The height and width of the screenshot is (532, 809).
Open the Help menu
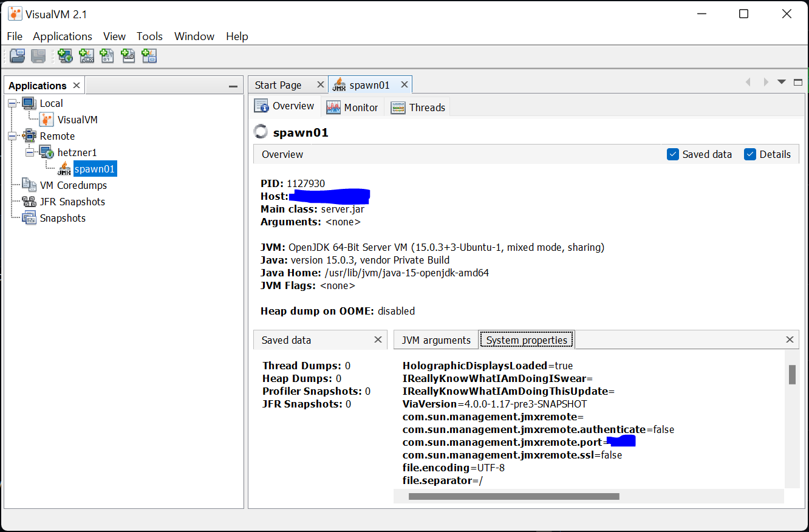click(237, 36)
